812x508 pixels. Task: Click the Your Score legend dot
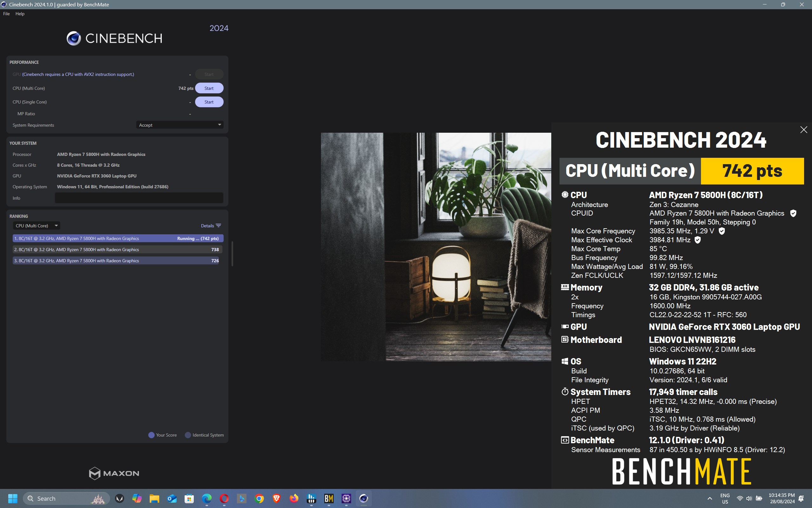(x=151, y=435)
